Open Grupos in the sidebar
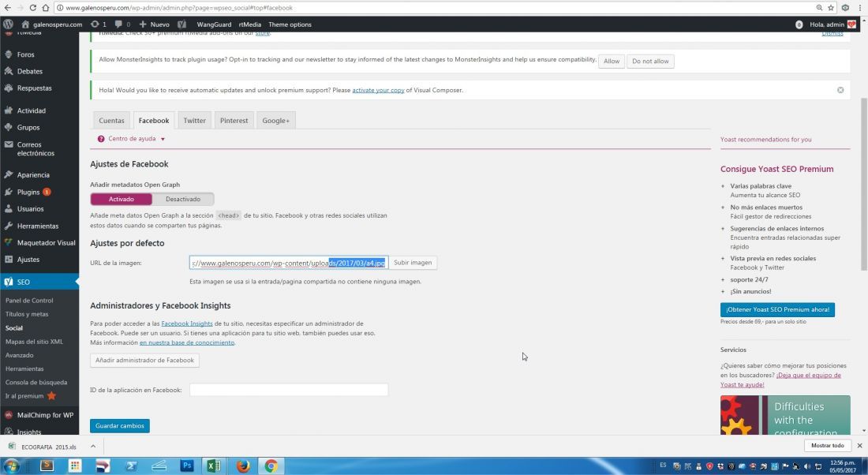The image size is (868, 475). (28, 127)
